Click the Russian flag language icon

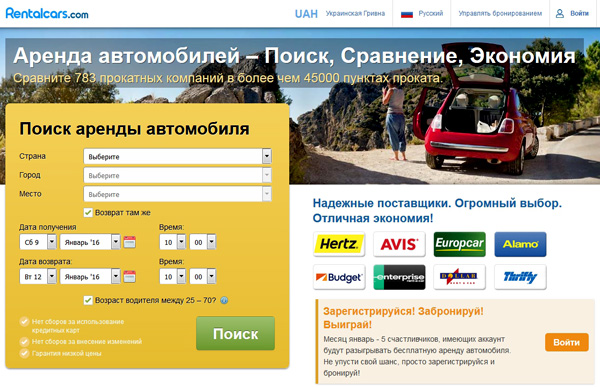[407, 14]
